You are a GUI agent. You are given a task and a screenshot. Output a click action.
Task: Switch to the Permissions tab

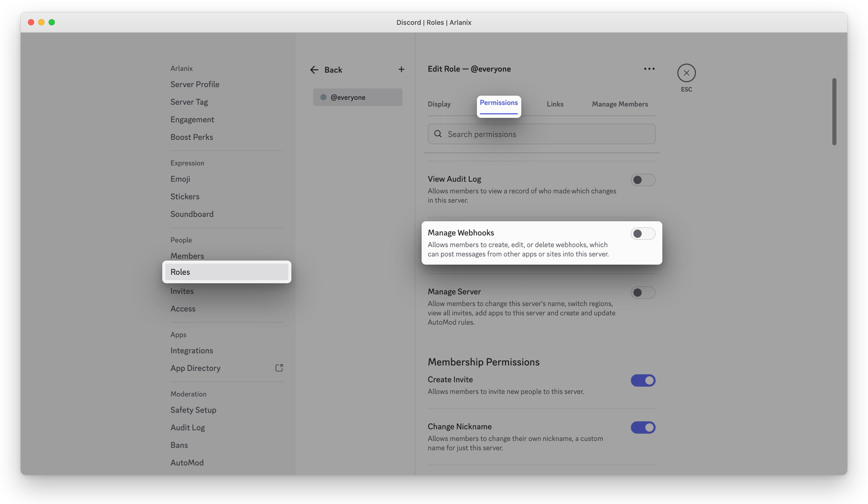(x=498, y=103)
